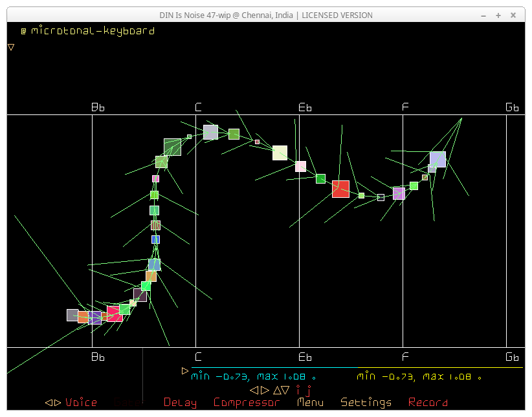Click the @ symbol before microtonal-keyboard
Viewport: 532px width, 417px height.
coord(23,31)
